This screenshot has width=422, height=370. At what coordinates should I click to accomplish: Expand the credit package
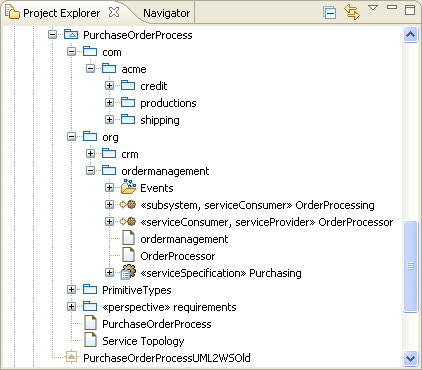[x=110, y=85]
